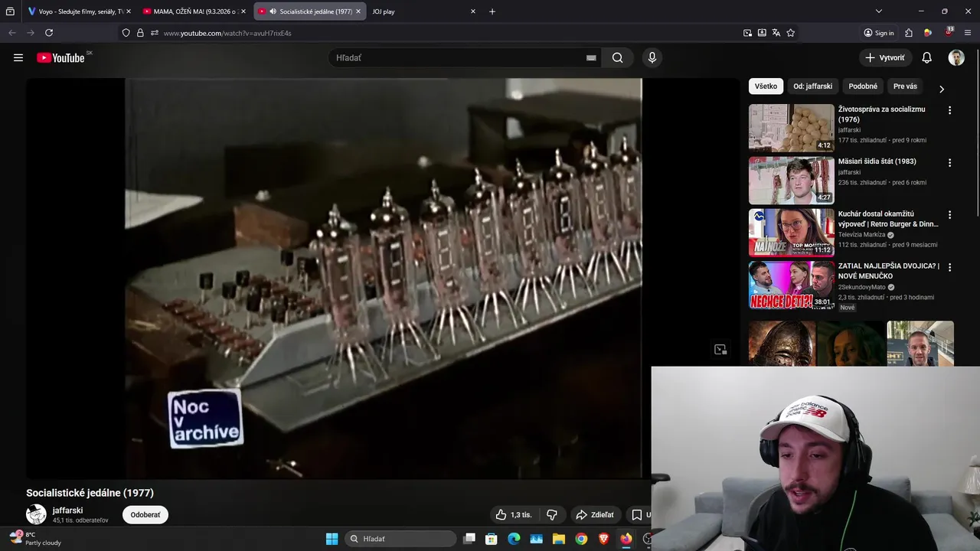Open Microsoft Store from taskbar
Viewport: 980px width, 551px height.
[492, 539]
